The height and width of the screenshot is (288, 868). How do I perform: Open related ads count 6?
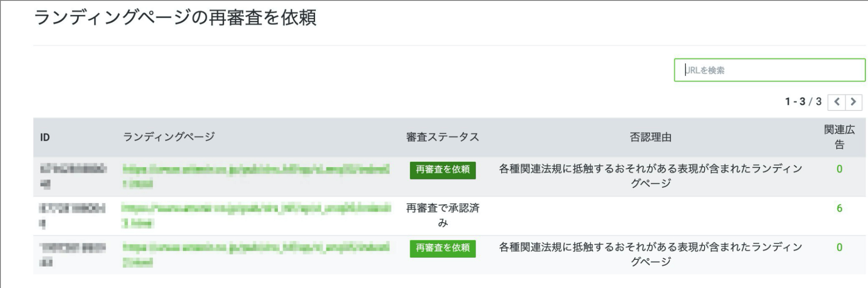tap(839, 209)
